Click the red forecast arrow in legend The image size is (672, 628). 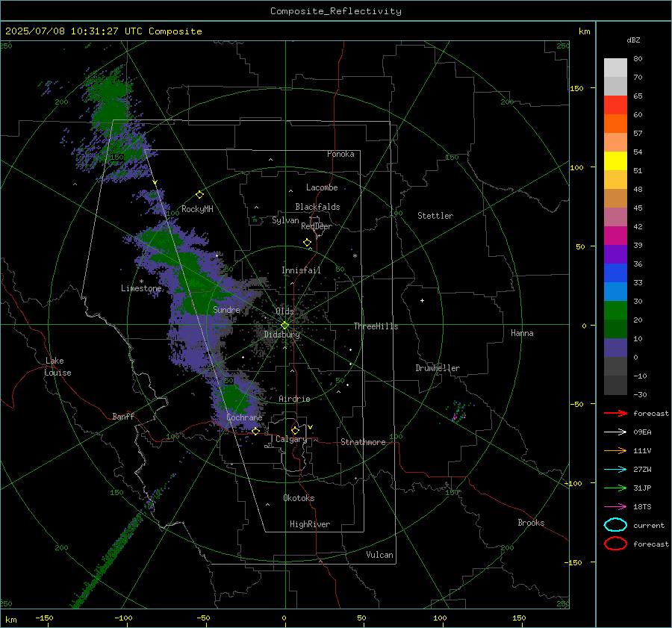pyautogui.click(x=615, y=413)
